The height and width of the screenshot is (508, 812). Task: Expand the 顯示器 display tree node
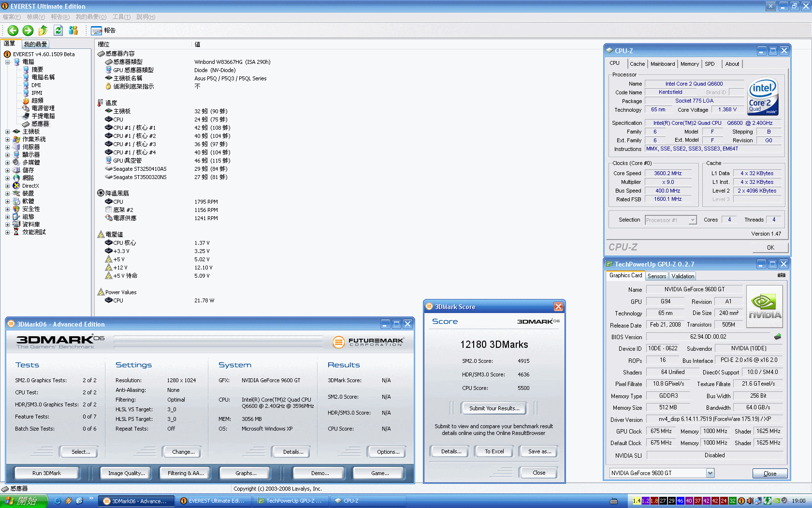[x=7, y=155]
